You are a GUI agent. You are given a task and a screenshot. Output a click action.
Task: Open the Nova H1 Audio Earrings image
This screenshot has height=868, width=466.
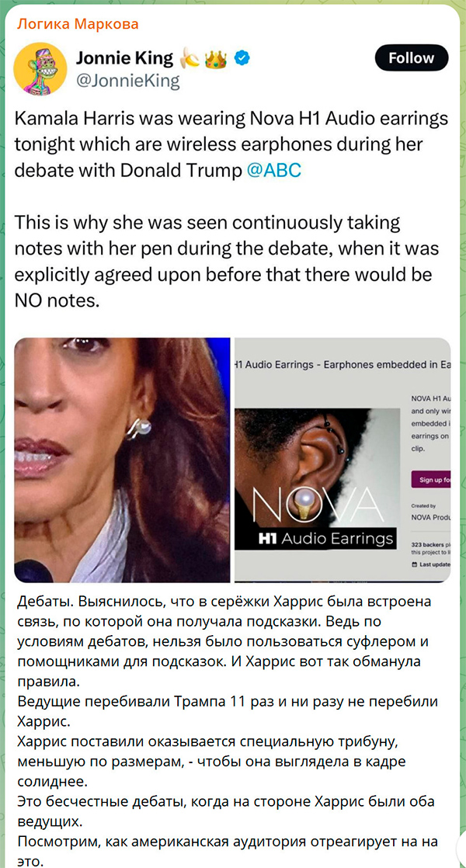pos(343,460)
